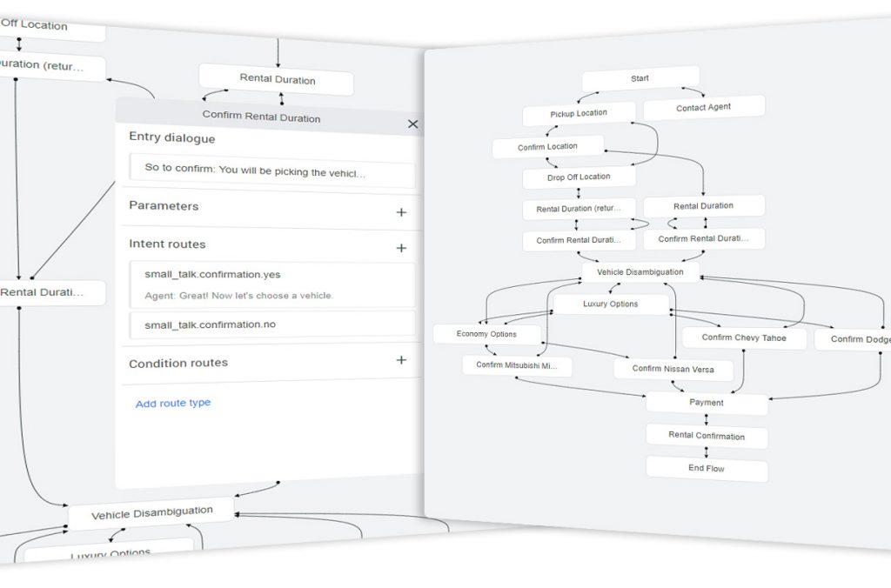Select the small_talk.confirmation.no intent route
This screenshot has height=588, width=891.
click(x=271, y=325)
